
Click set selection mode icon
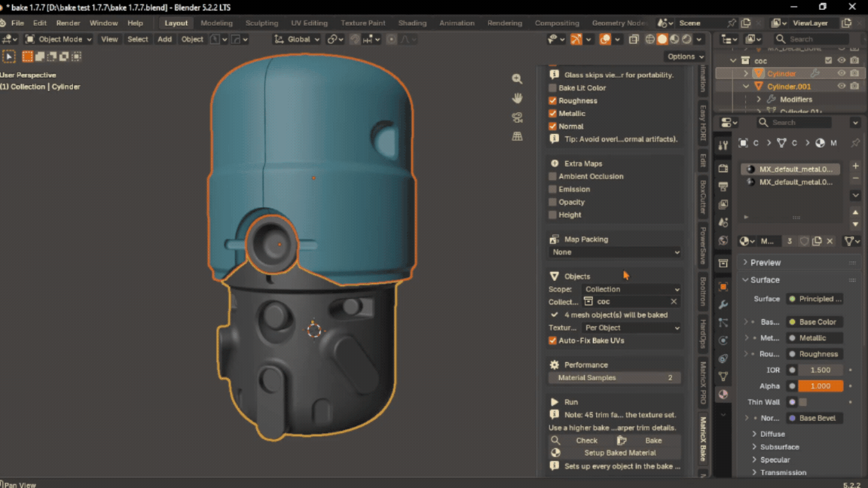point(27,56)
